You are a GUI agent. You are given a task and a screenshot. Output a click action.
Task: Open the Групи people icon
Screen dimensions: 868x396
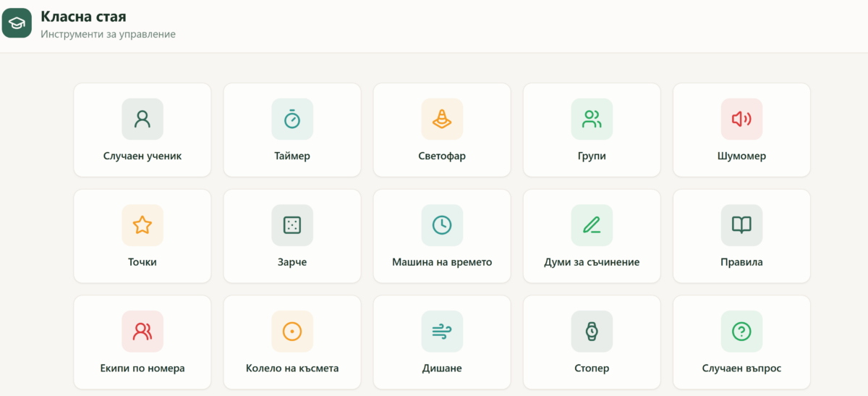coord(592,119)
